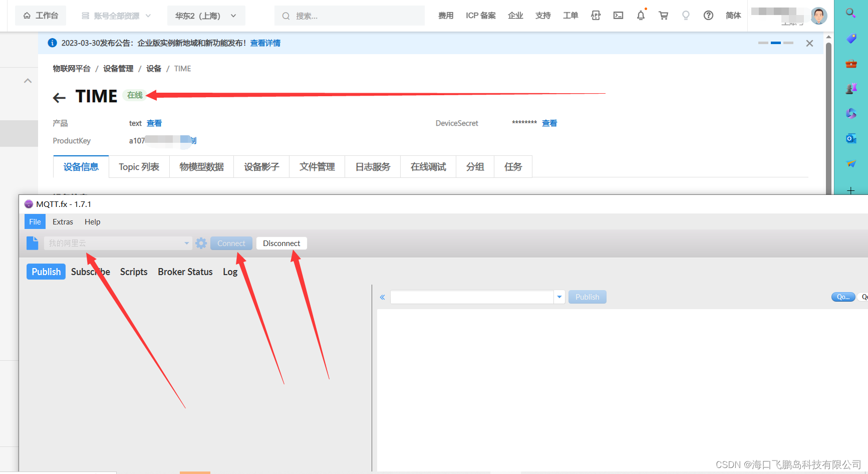The image size is (868, 474).
Task: Dismiss the announcement banner
Action: 809,43
